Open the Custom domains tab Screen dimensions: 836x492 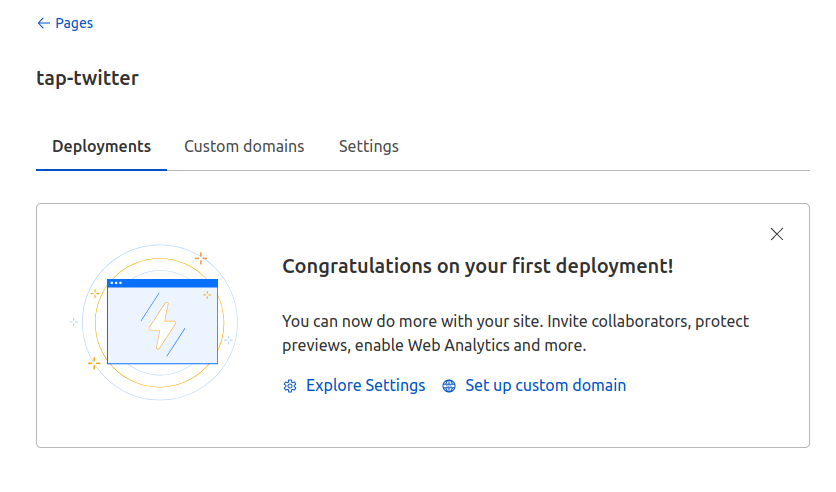[x=244, y=146]
